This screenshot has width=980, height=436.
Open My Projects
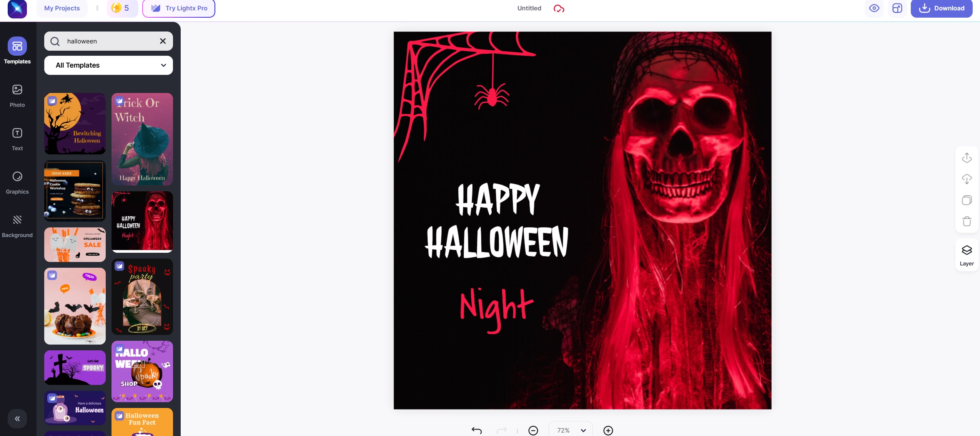click(62, 8)
